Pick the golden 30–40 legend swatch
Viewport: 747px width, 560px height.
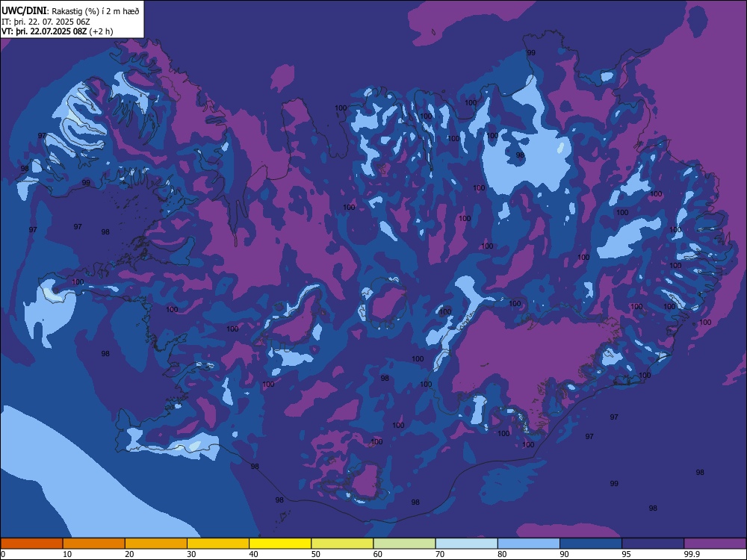(218, 544)
